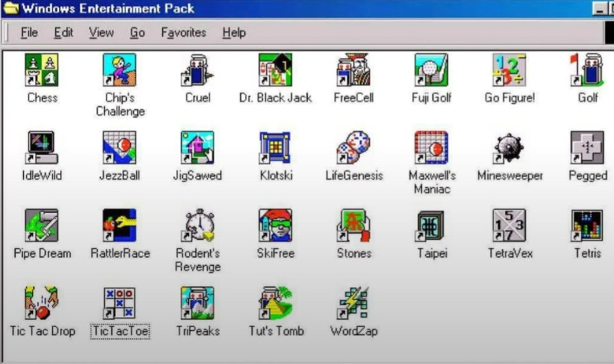The image size is (614, 364).
Task: Click the JigSawed puzzle icon
Action: tap(197, 147)
